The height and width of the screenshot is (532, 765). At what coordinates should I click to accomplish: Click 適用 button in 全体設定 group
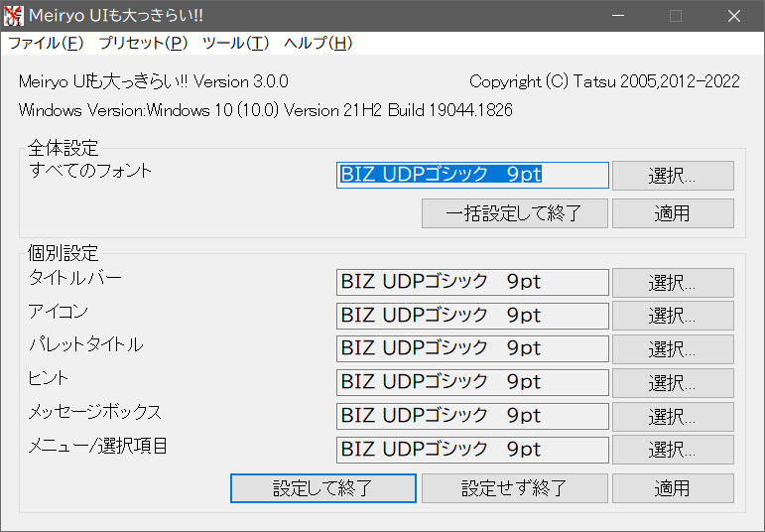(673, 213)
